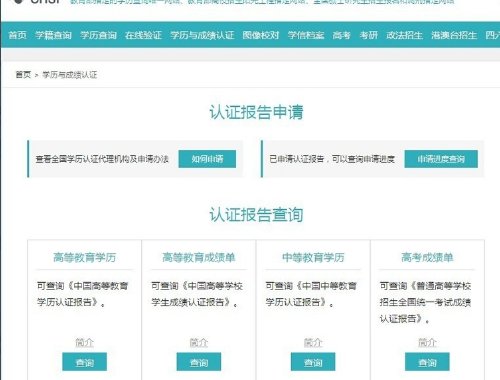
Task: Click the 认证报告申请 heading
Action: tap(256, 112)
